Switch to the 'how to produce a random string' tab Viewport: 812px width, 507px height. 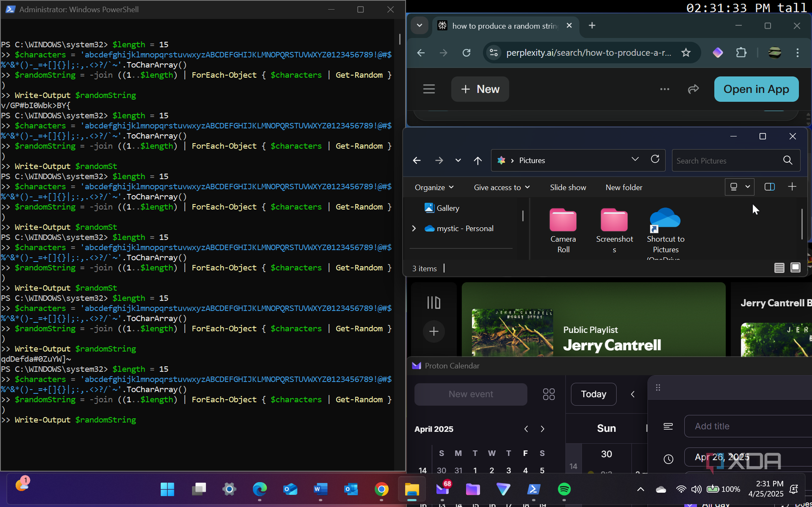pos(502,26)
